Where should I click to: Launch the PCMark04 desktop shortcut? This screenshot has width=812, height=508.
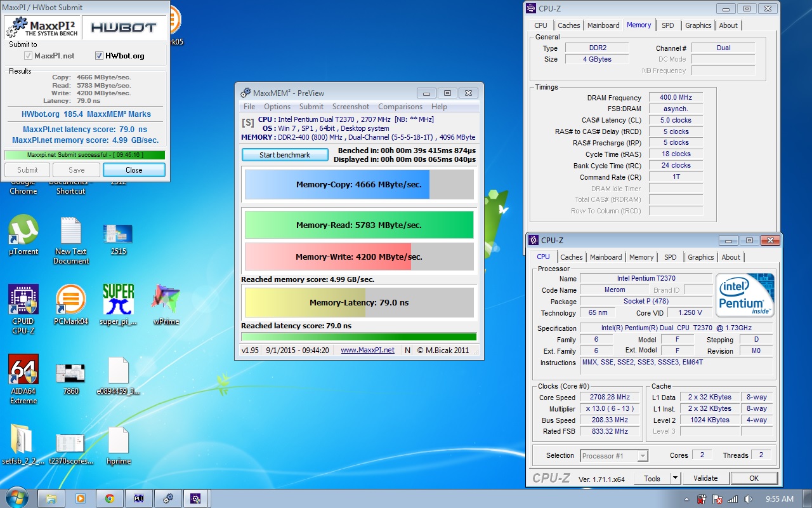pos(71,305)
